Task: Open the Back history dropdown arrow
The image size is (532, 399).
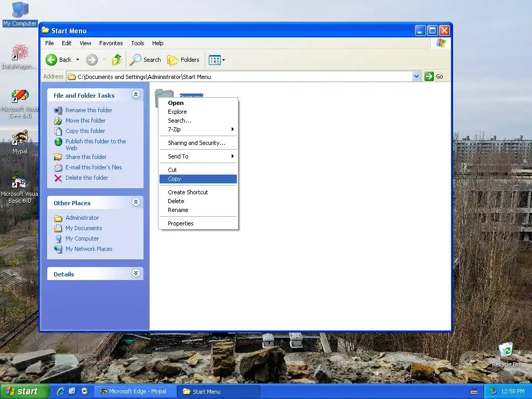Action: coord(78,60)
